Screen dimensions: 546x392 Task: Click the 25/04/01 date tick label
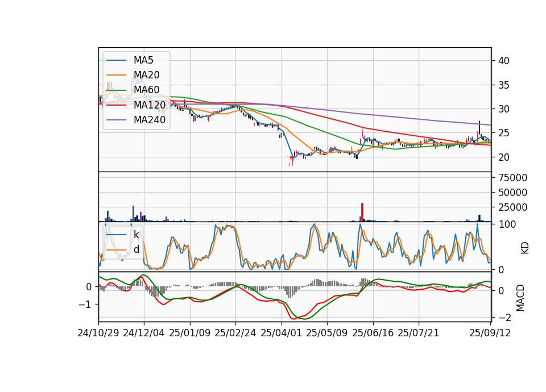282,333
